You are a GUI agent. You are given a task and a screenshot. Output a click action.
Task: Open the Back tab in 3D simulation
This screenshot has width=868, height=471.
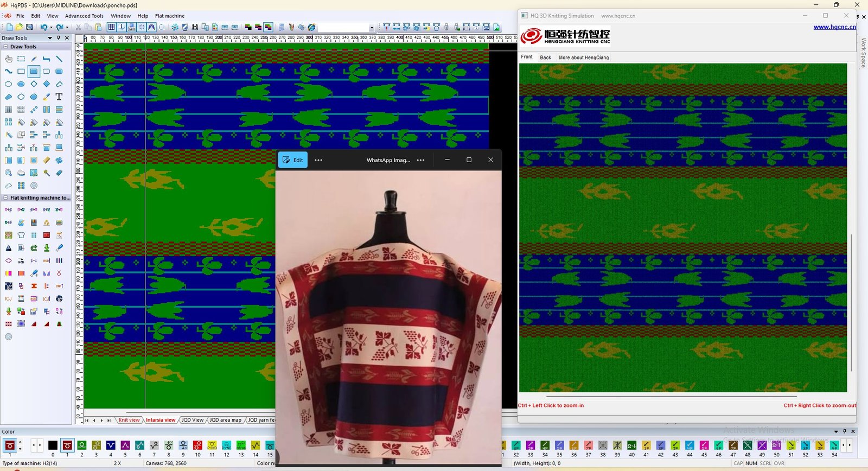click(545, 58)
